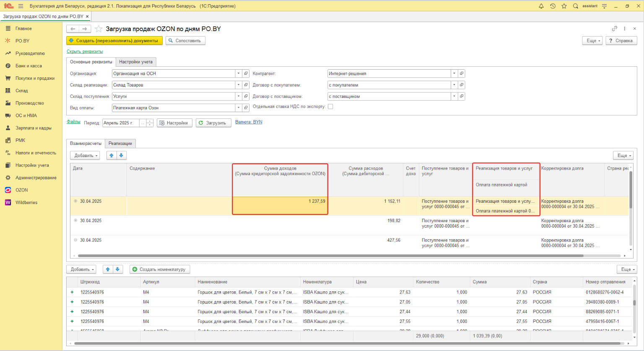This screenshot has height=351, width=644.
Task: Open upper Добавить dropdown button
Action: coord(85,155)
